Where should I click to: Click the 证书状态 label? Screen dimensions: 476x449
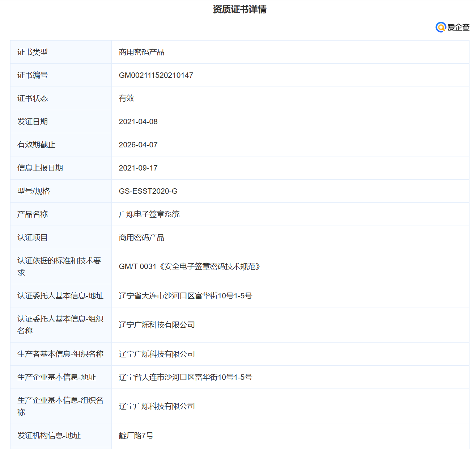point(33,98)
